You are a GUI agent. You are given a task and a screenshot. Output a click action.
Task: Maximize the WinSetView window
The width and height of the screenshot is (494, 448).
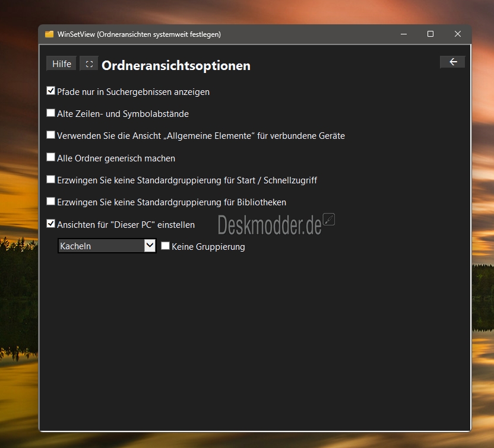click(x=430, y=34)
